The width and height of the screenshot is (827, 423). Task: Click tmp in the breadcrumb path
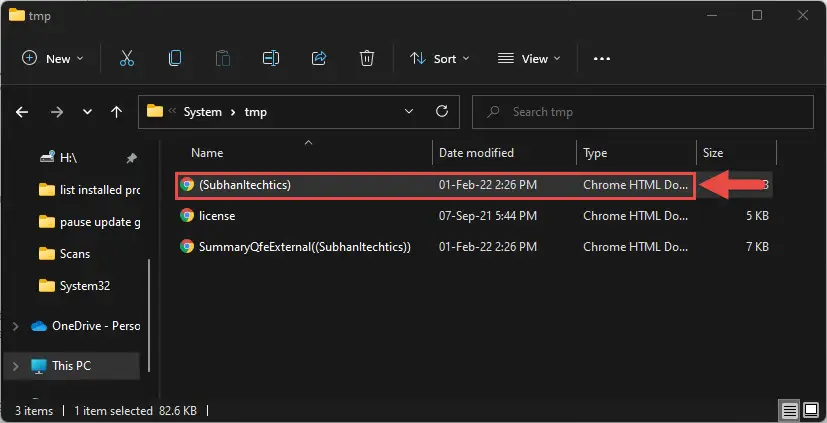(x=256, y=112)
